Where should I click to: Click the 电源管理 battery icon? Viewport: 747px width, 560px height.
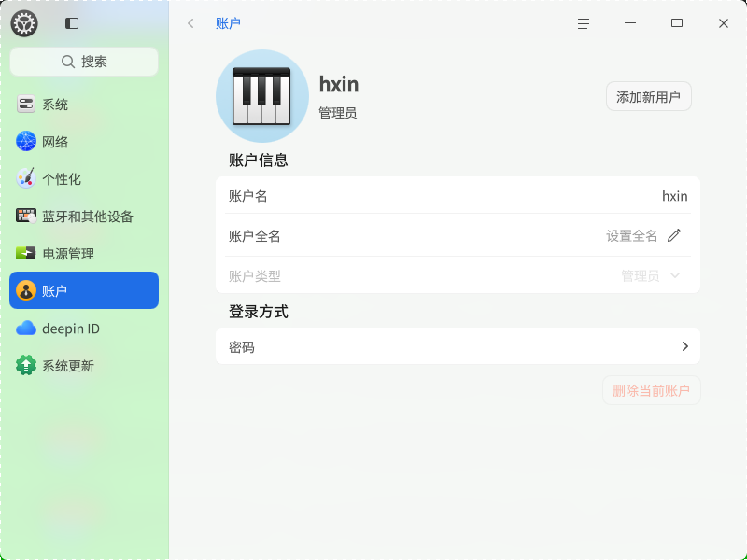coord(26,253)
